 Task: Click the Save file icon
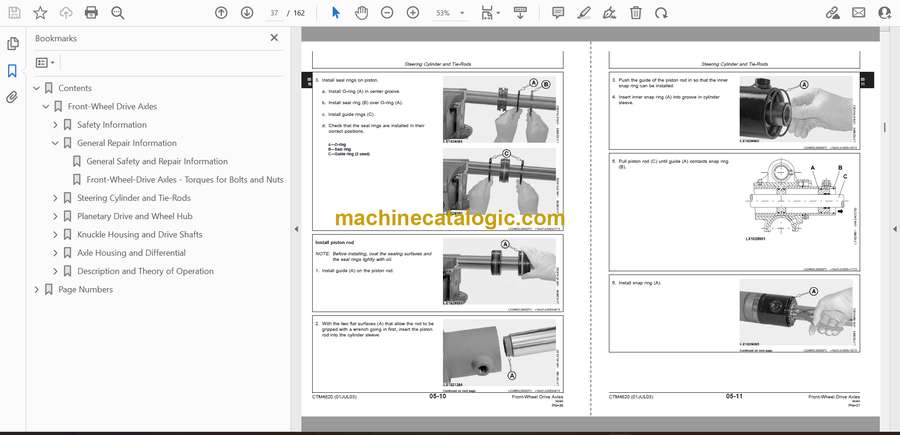tap(14, 13)
